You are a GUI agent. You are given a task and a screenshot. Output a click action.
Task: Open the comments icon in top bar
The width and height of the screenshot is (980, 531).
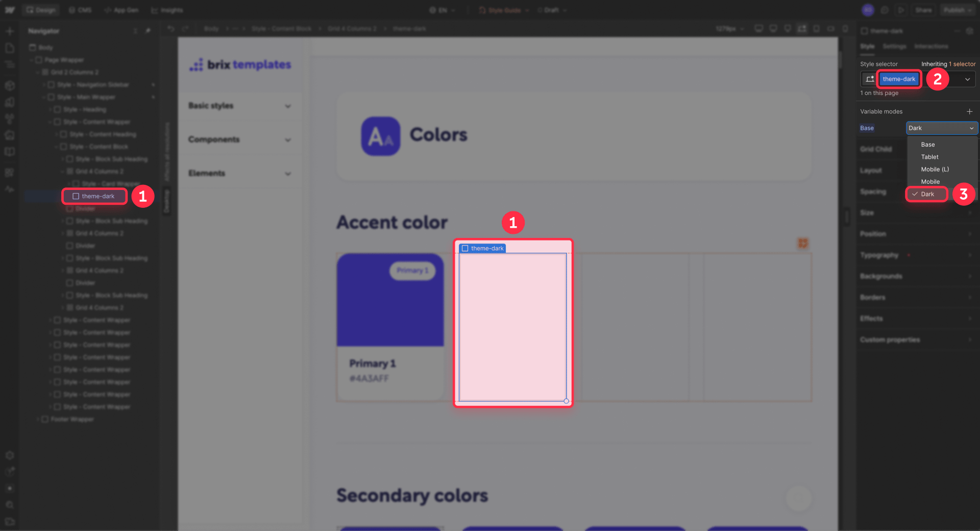[885, 10]
